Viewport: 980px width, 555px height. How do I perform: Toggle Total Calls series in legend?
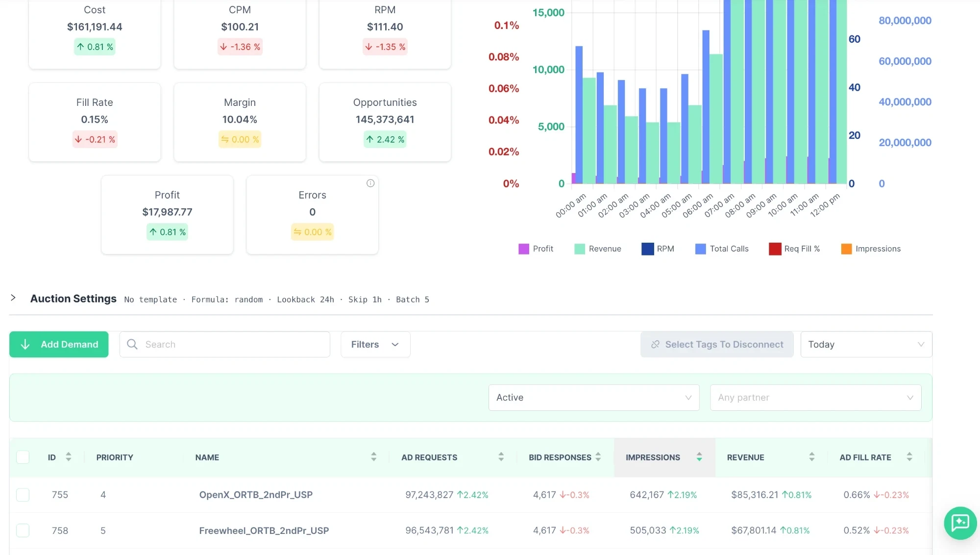click(722, 249)
